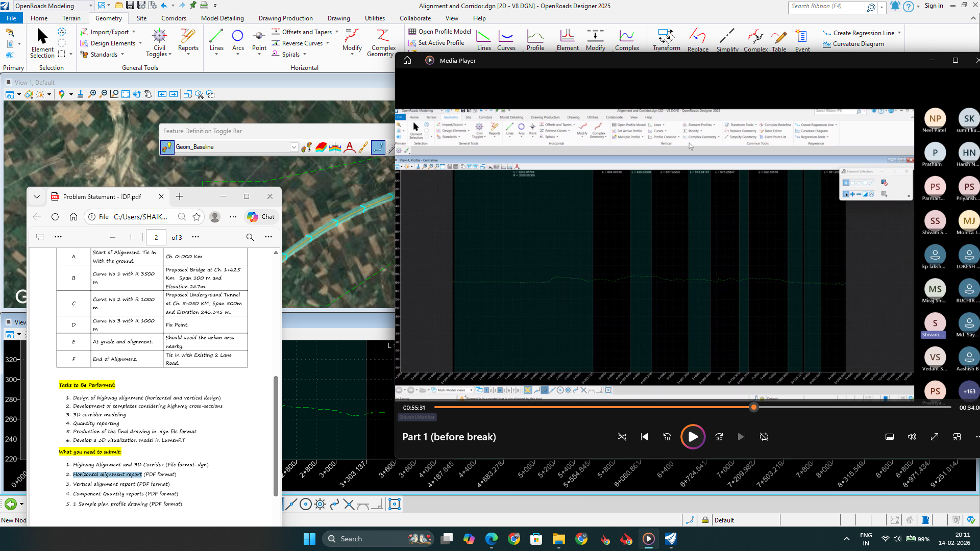Switch to the Corridors ribbon tab
The height and width of the screenshot is (551, 980).
coord(174,18)
